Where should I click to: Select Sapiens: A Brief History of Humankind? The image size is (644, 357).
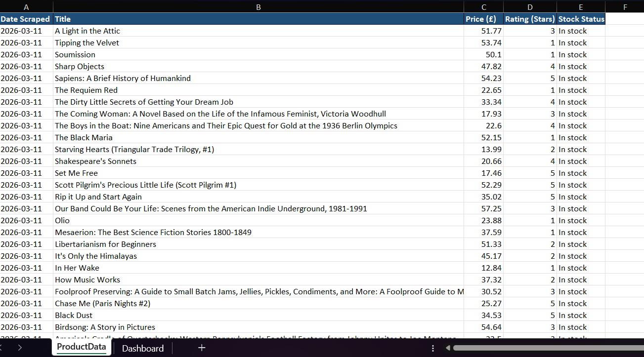pos(258,78)
